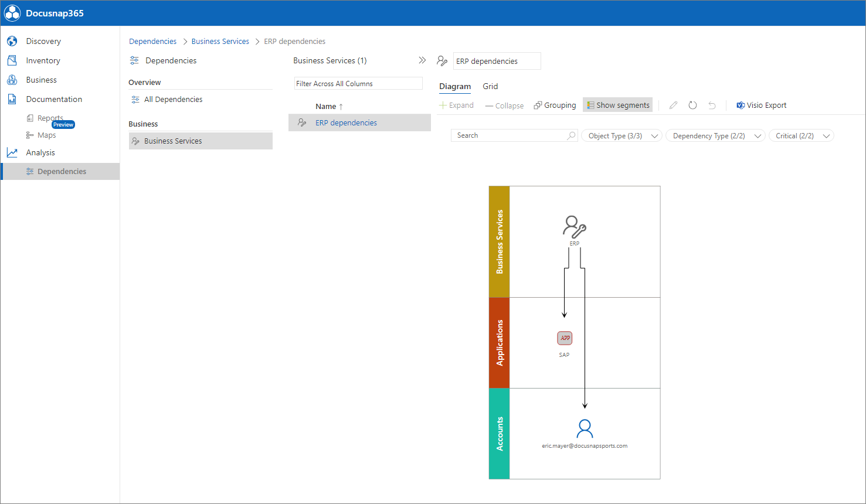Screen dimensions: 866x504
Task: Collapse list with double chevron icon
Action: coord(422,60)
